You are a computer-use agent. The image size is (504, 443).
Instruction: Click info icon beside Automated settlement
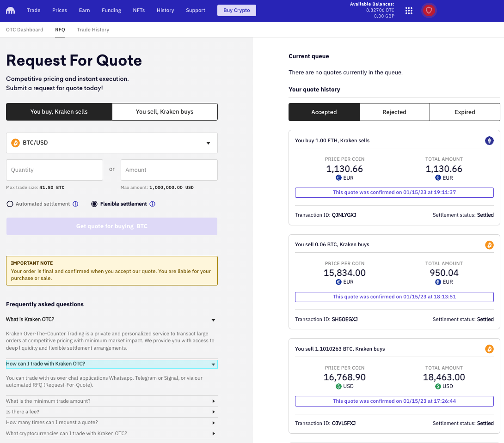click(75, 204)
